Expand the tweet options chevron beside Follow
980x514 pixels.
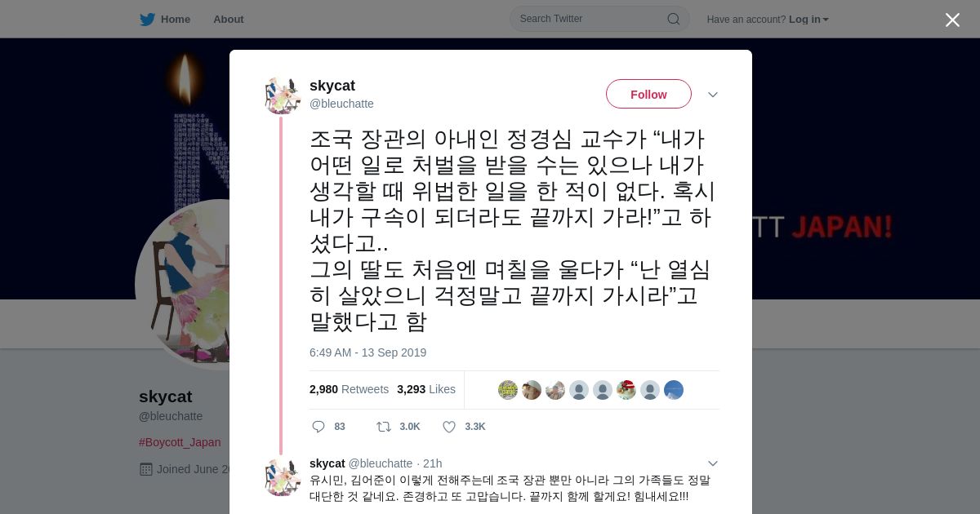tap(713, 95)
